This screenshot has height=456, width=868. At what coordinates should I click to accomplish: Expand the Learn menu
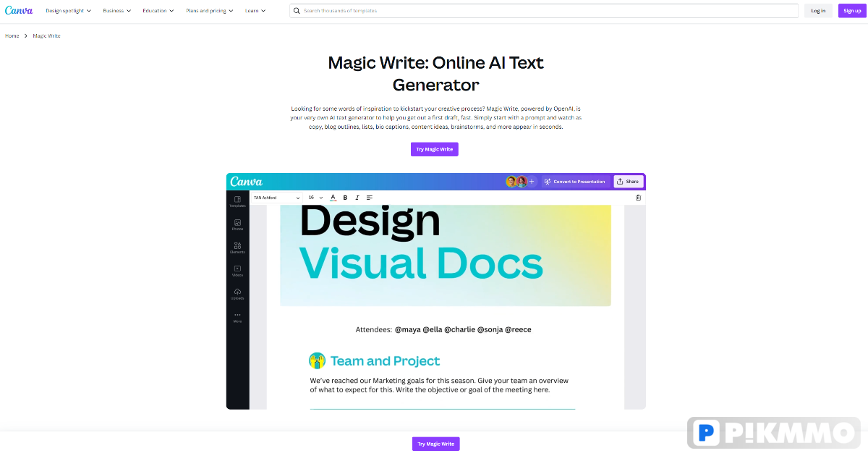(x=255, y=11)
